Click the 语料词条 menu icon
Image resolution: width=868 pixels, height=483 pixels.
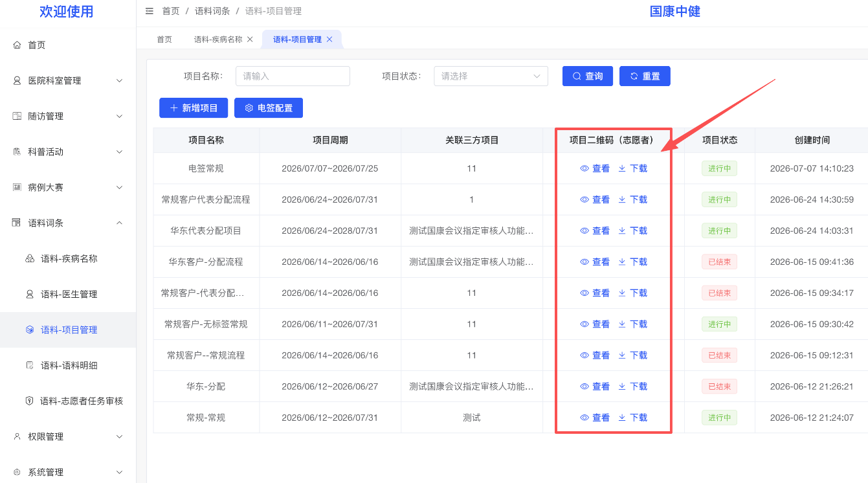coord(17,223)
